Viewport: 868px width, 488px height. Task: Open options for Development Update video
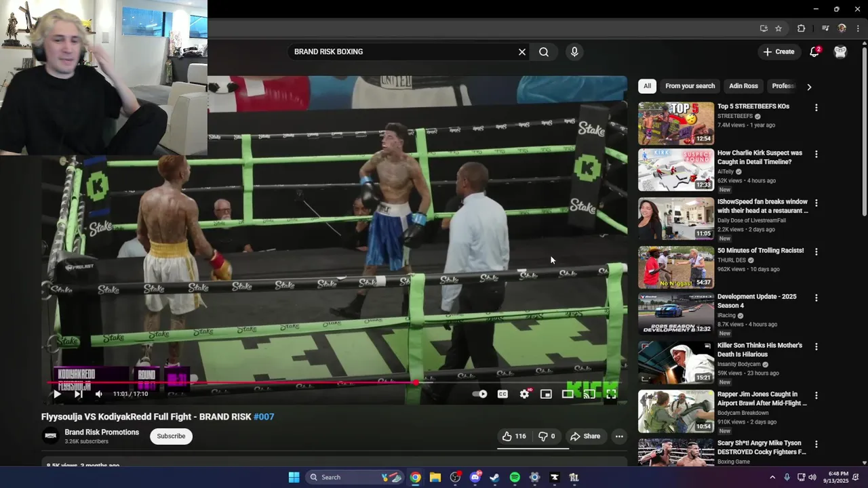816,298
